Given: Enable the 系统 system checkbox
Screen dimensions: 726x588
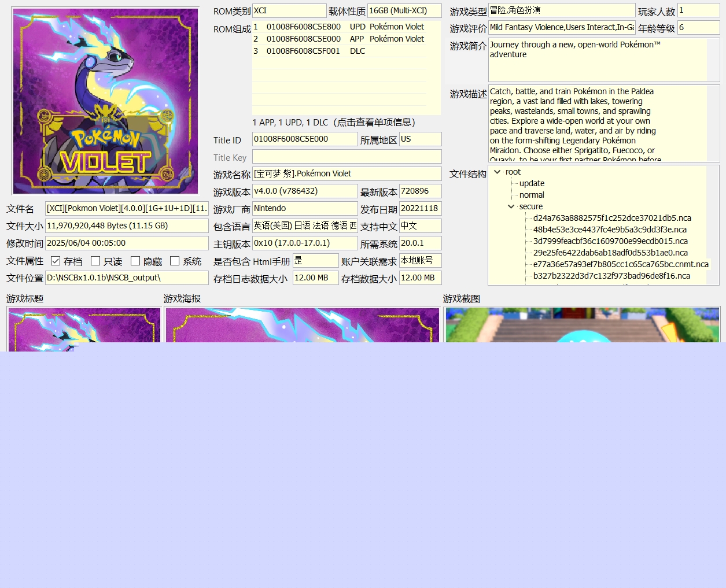Looking at the screenshot, I should coord(175,261).
